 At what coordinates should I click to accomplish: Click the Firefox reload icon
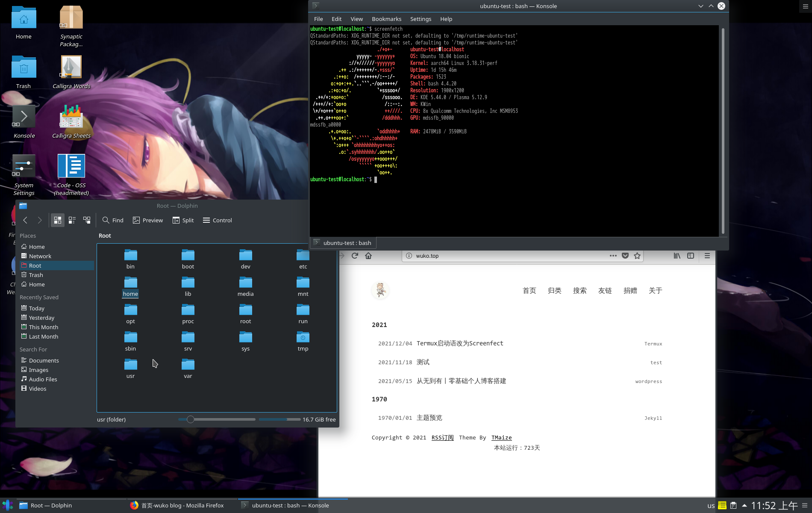(x=354, y=256)
